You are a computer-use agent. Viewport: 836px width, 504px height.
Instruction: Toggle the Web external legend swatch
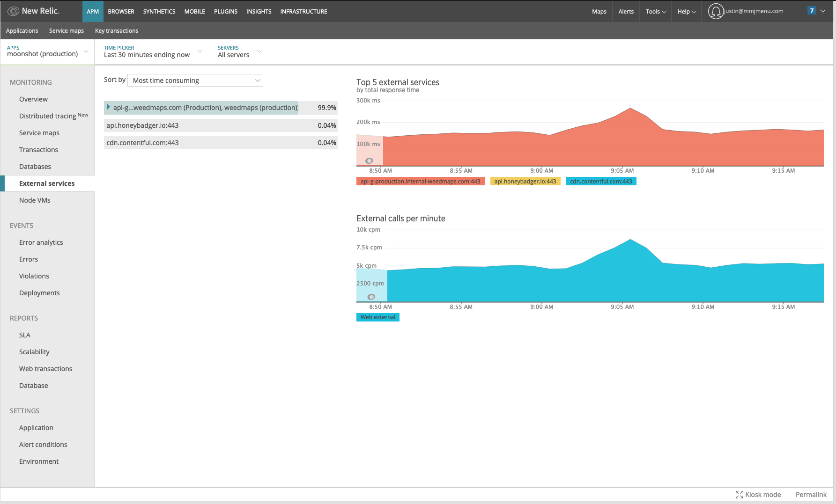(x=377, y=317)
